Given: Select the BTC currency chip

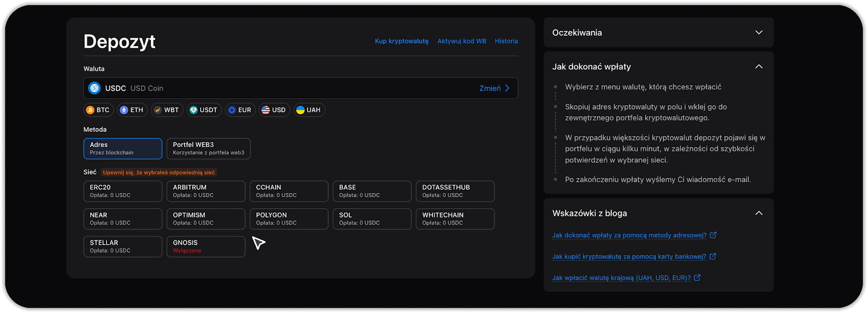Looking at the screenshot, I should click(97, 110).
